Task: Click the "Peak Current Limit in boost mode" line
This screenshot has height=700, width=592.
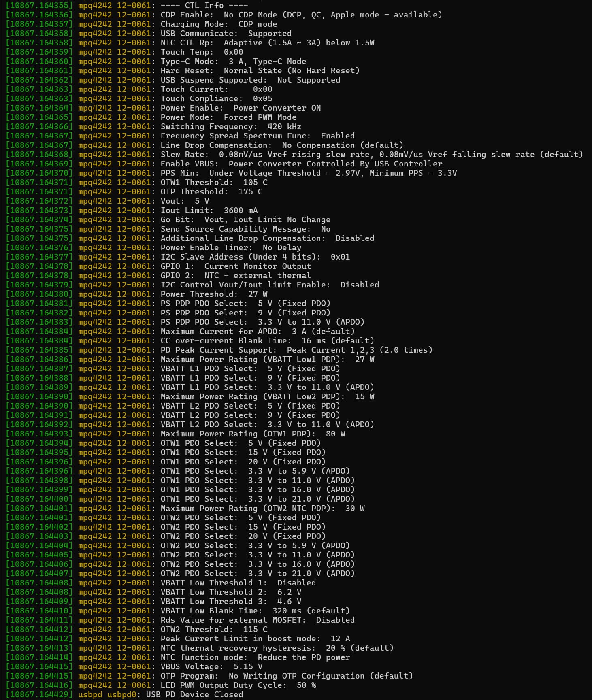Action: coord(255,638)
